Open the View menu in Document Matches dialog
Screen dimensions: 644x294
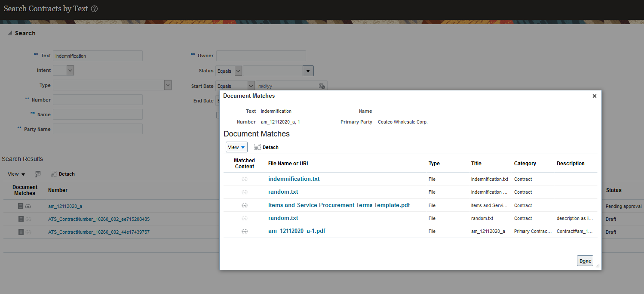tap(236, 147)
